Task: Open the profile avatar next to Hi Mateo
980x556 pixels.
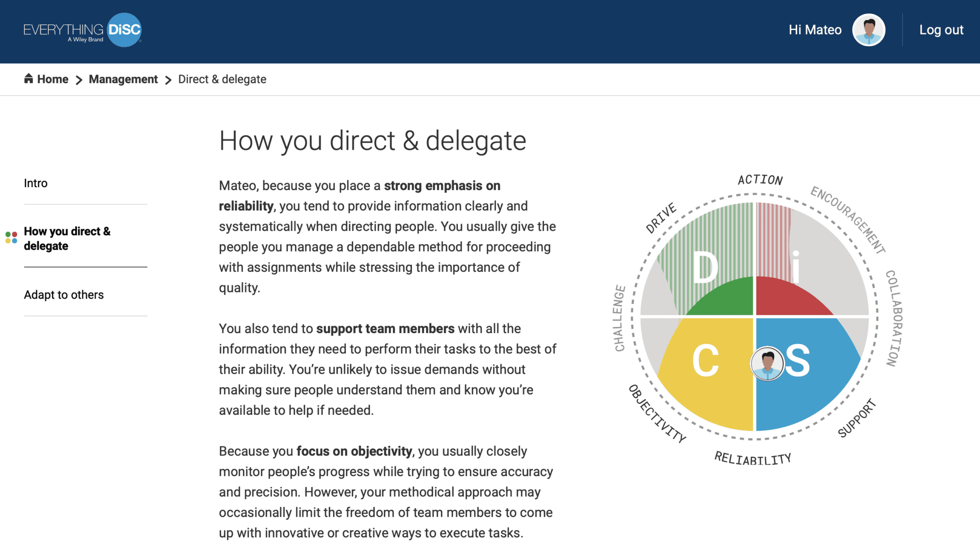Action: coord(868,30)
